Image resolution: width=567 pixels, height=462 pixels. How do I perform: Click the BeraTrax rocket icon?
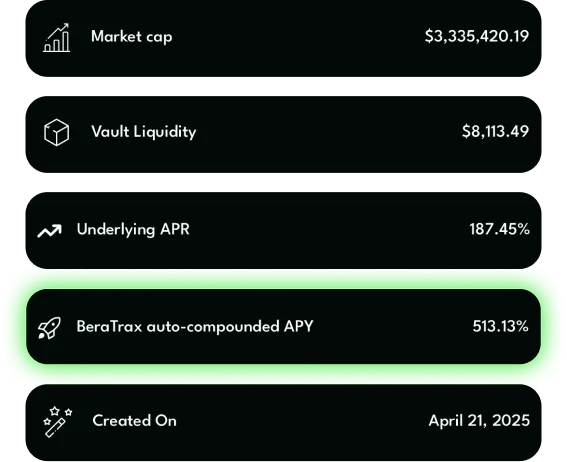pos(50,328)
